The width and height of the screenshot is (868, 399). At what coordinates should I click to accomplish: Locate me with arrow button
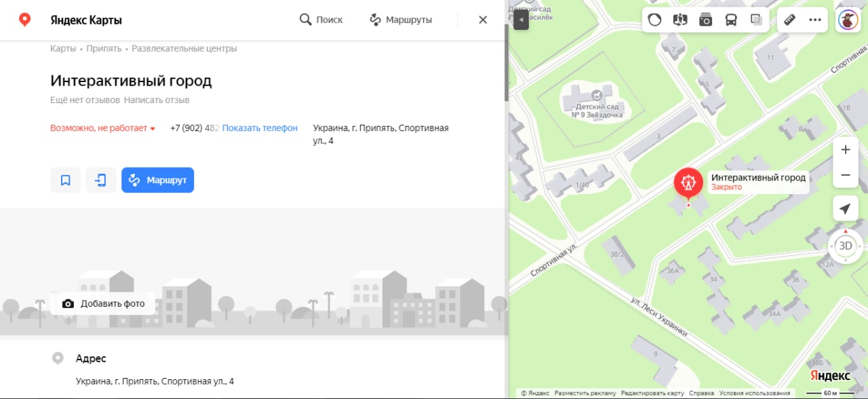click(x=845, y=209)
